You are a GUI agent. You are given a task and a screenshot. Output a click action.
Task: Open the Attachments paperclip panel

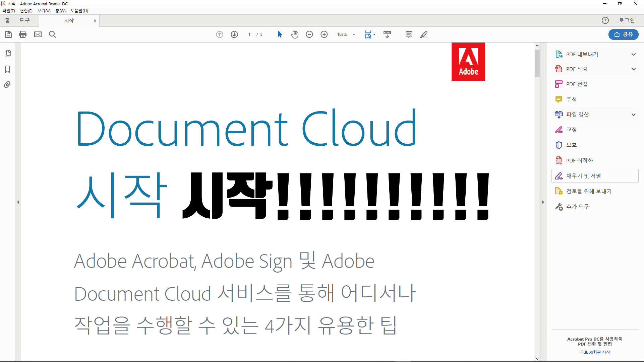click(7, 84)
